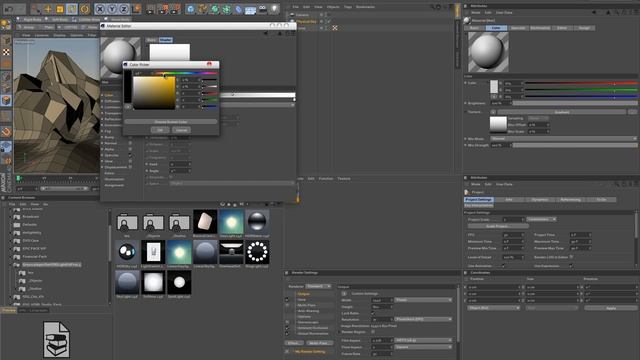Select the highlighted Polygon mode cube icon
The image size is (640, 360).
coord(6,100)
